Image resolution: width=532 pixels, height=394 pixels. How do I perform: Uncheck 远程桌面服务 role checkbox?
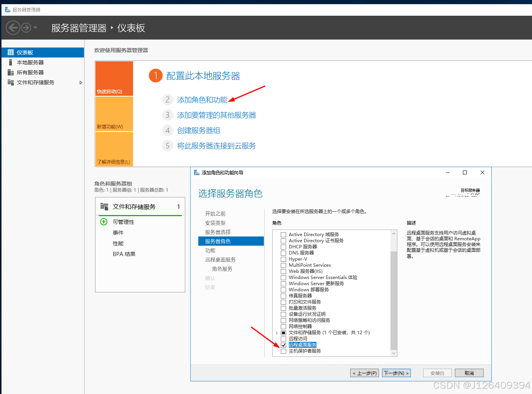pyautogui.click(x=283, y=345)
